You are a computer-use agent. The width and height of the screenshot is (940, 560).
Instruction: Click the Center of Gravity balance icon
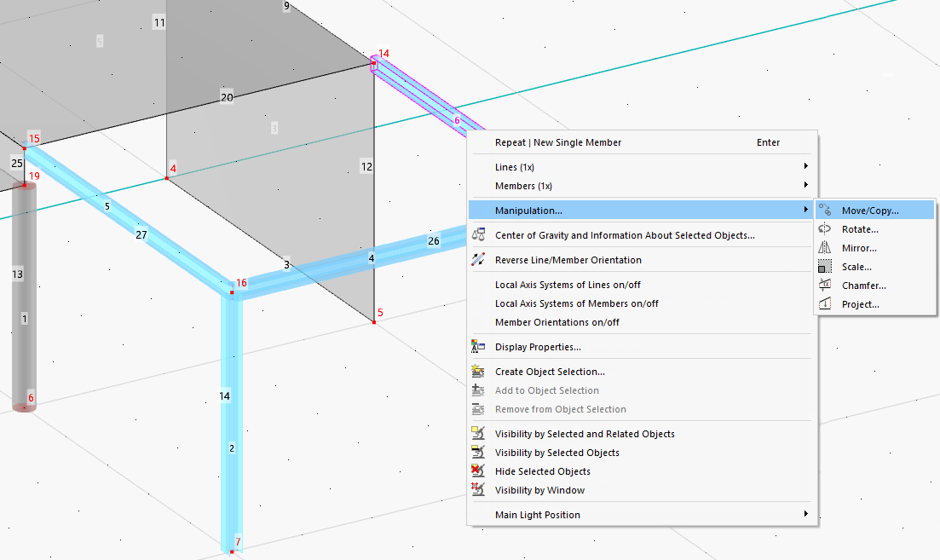[x=478, y=235]
